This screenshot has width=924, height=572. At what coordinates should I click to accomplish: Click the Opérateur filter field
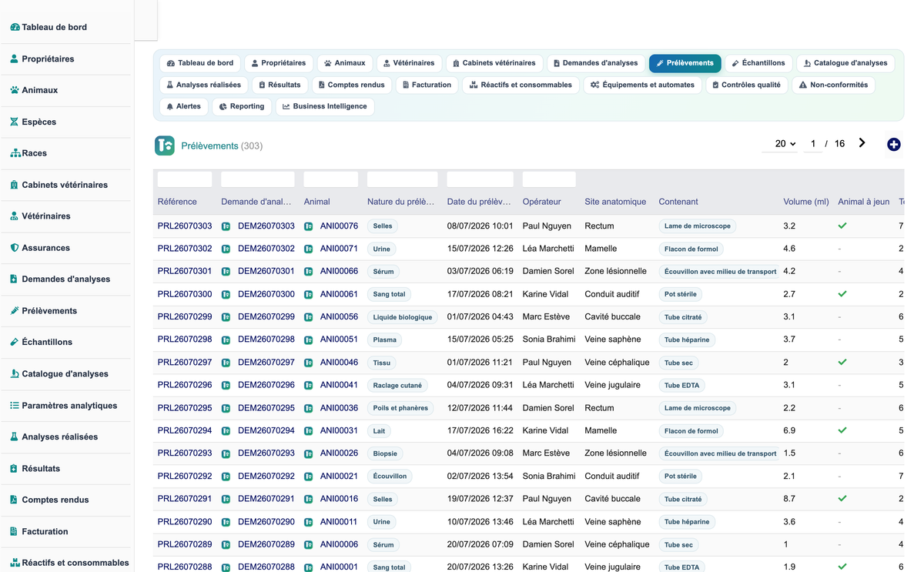(549, 179)
